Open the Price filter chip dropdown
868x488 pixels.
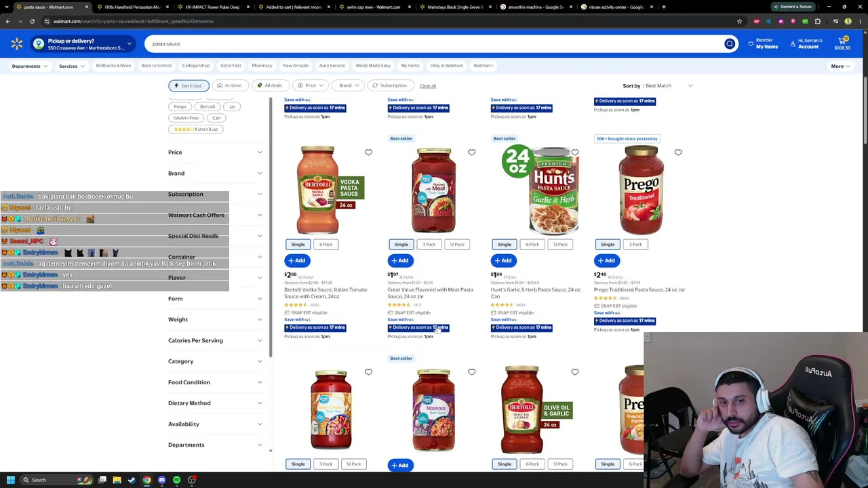(311, 85)
